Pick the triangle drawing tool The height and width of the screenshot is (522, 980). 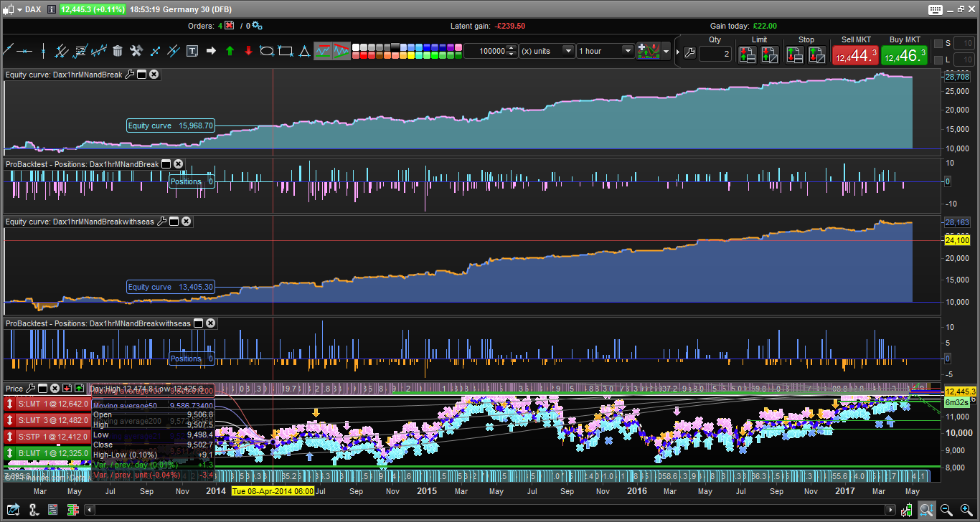point(304,51)
